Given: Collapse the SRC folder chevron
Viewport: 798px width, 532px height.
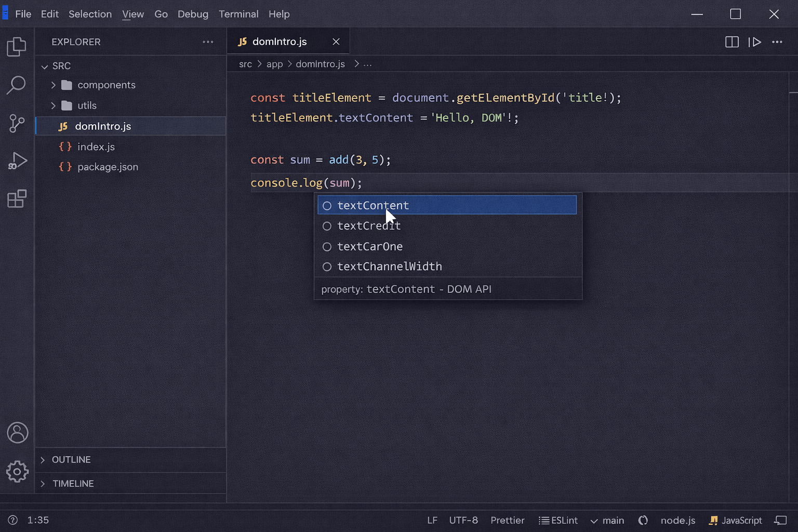Looking at the screenshot, I should coord(45,66).
